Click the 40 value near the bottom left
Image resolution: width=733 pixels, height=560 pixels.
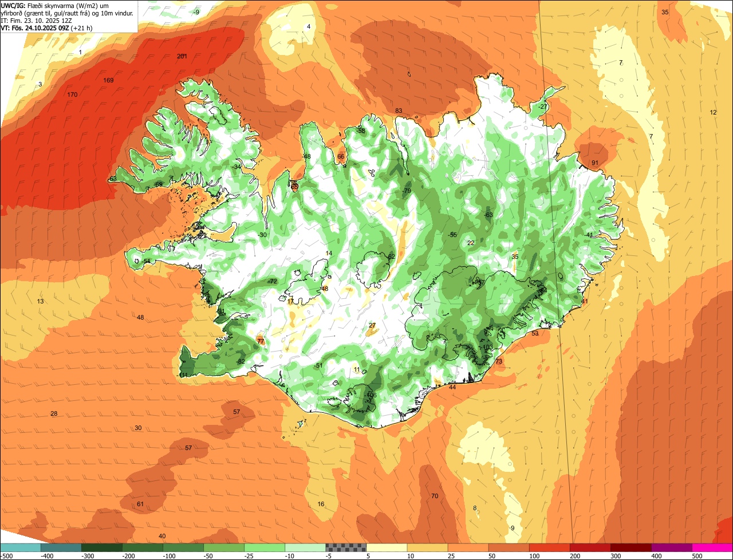[162, 536]
